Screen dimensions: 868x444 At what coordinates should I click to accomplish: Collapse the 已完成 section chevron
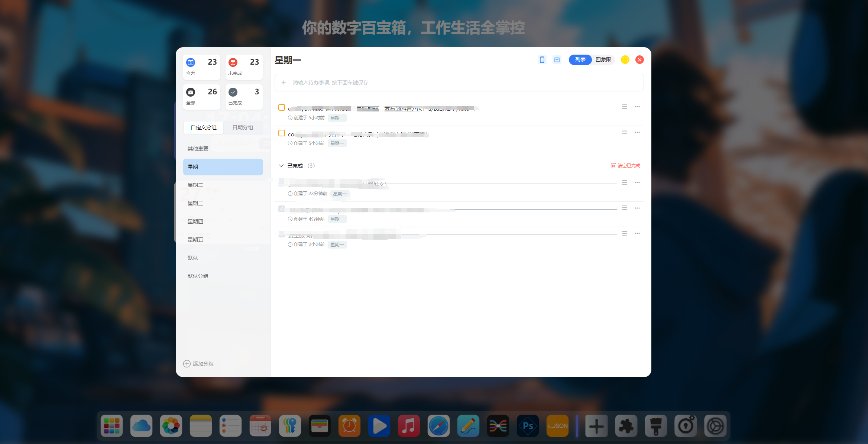(x=281, y=166)
